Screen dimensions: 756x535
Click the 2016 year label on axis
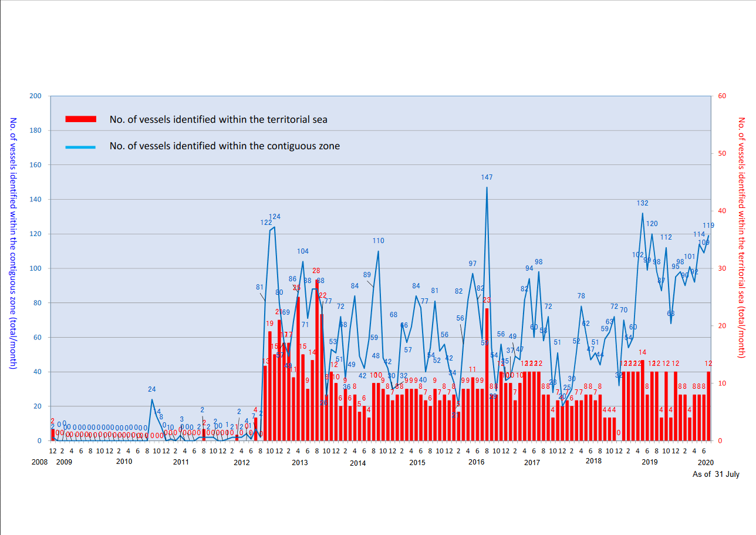click(476, 462)
